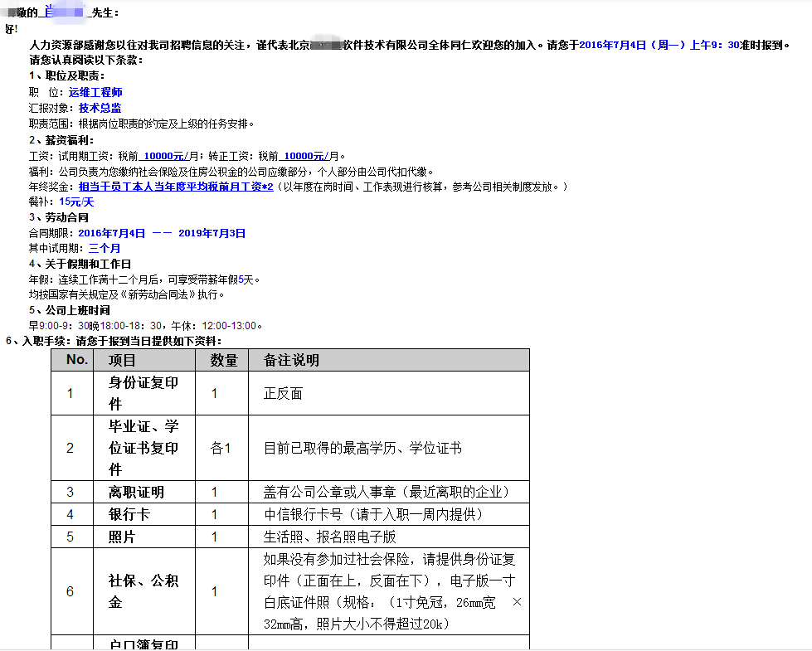Click the 技术总监 reporting line text
The image size is (812, 651).
point(100,108)
